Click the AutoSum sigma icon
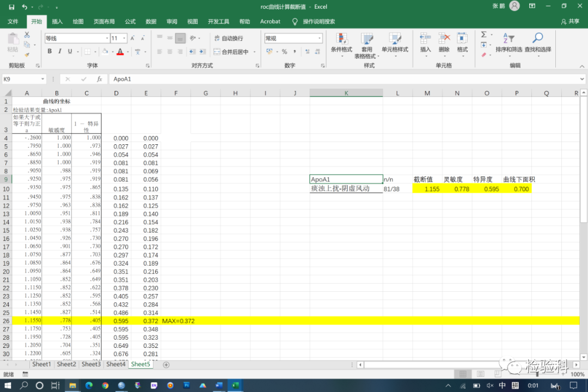Screen dimensions: 588x392 [483, 35]
